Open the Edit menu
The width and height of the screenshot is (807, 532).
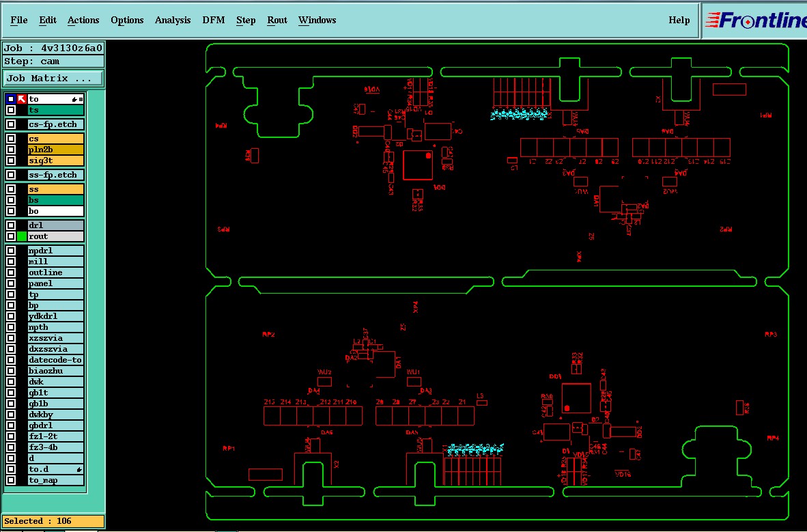(48, 20)
